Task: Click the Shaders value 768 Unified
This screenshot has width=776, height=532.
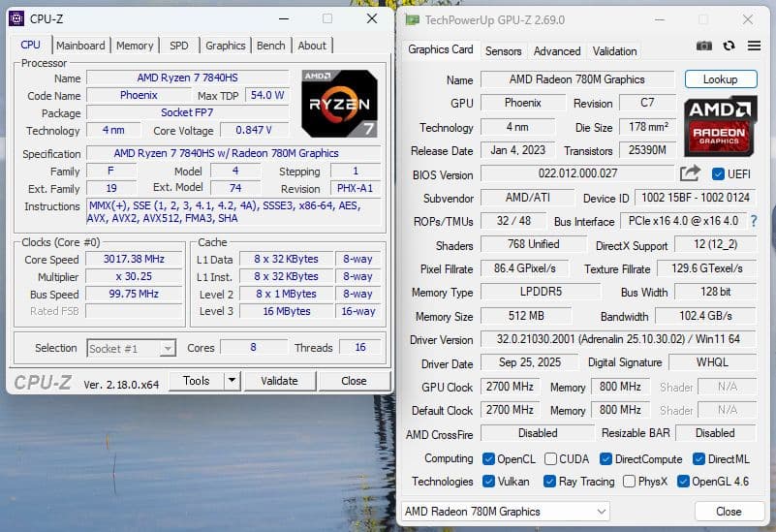Action: (533, 244)
